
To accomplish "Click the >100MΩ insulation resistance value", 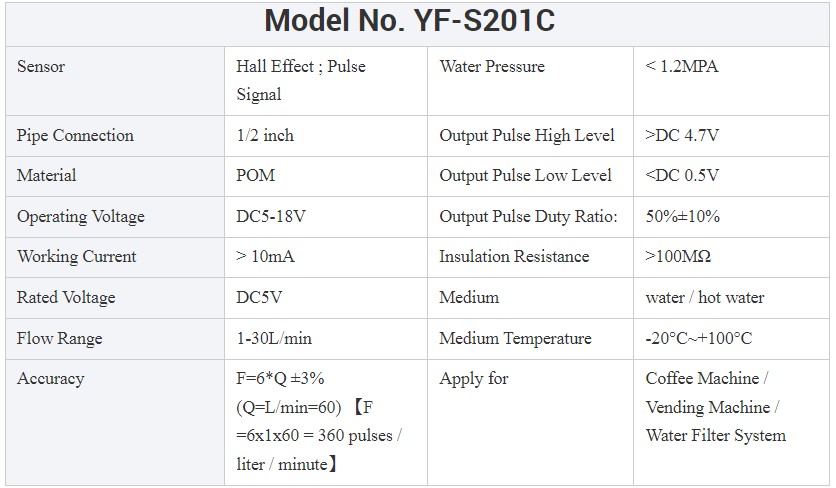I will [678, 257].
